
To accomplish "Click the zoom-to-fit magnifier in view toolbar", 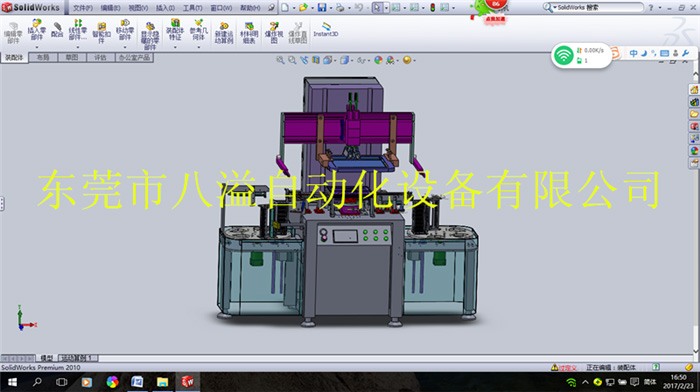I will coord(280,60).
